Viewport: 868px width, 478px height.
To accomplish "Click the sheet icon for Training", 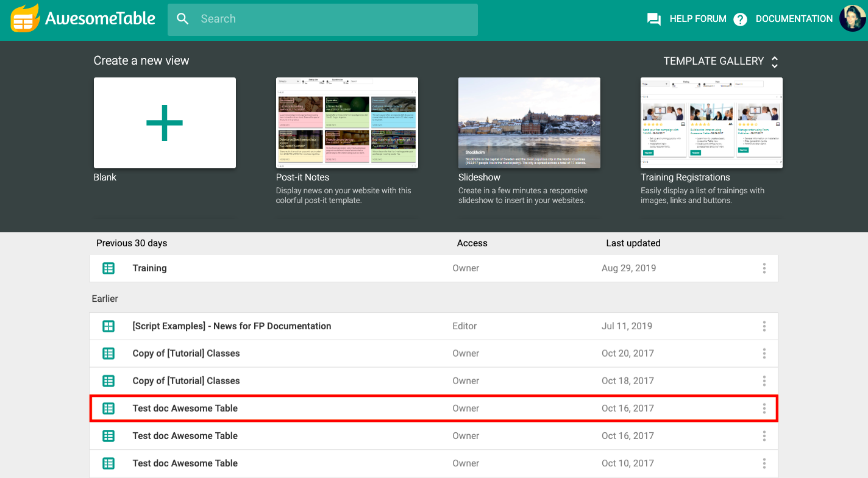I will [108, 268].
